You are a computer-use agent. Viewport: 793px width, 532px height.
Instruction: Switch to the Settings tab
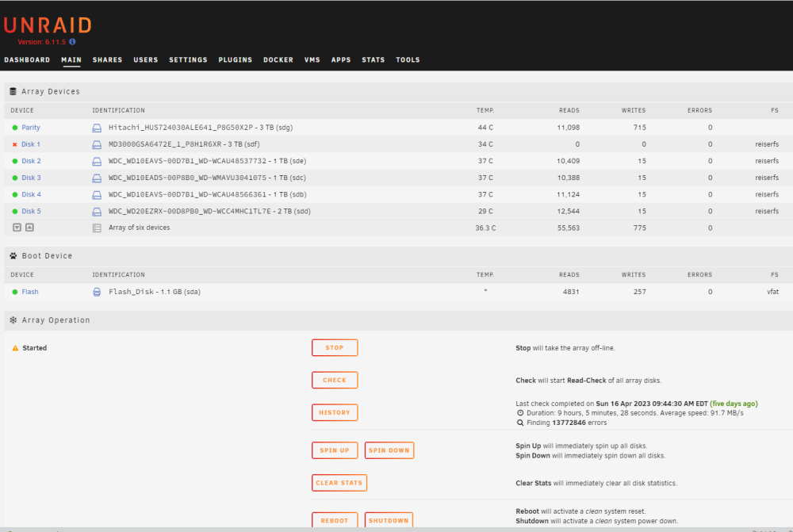click(x=188, y=59)
